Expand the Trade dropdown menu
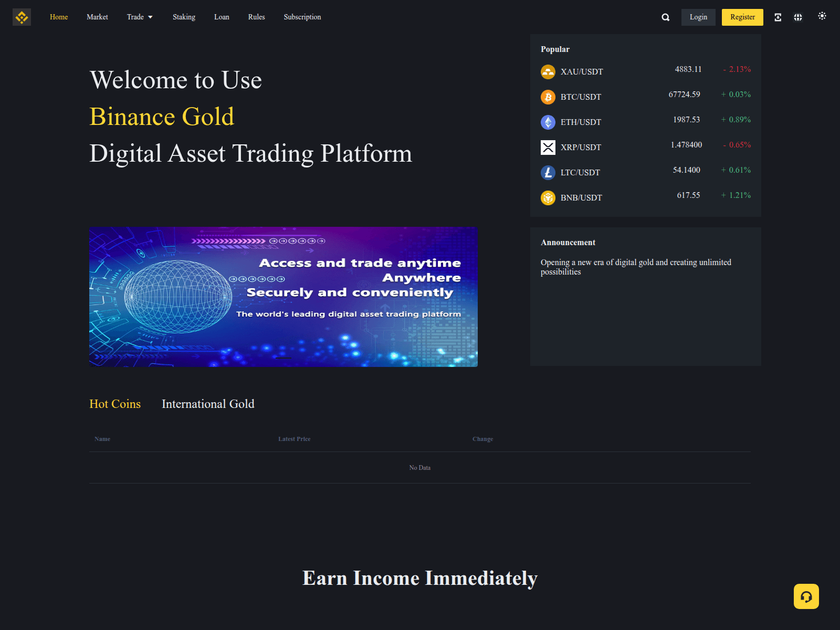The height and width of the screenshot is (630, 840). click(x=140, y=17)
